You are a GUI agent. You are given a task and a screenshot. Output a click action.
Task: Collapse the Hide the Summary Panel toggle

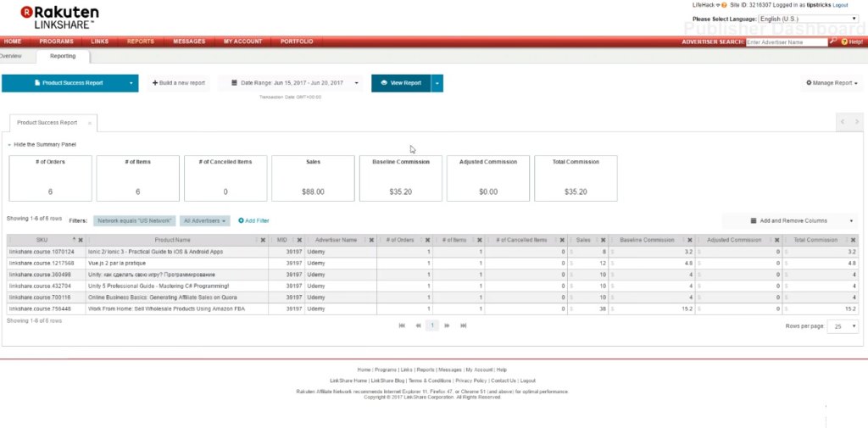pyautogui.click(x=42, y=145)
